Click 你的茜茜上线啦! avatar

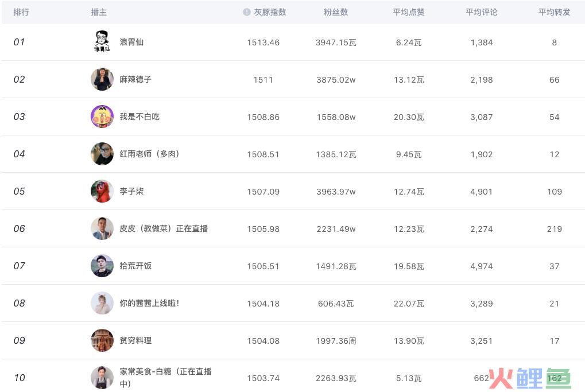102,303
